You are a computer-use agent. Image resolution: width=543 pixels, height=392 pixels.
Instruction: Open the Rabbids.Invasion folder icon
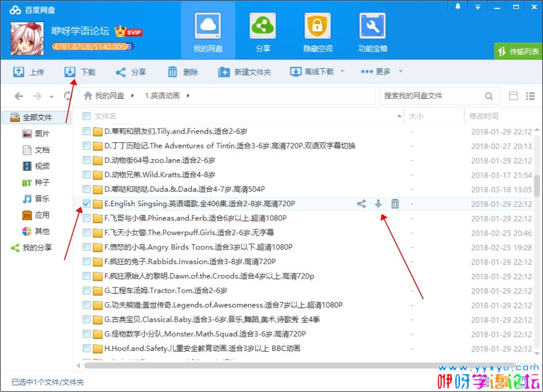coord(97,262)
